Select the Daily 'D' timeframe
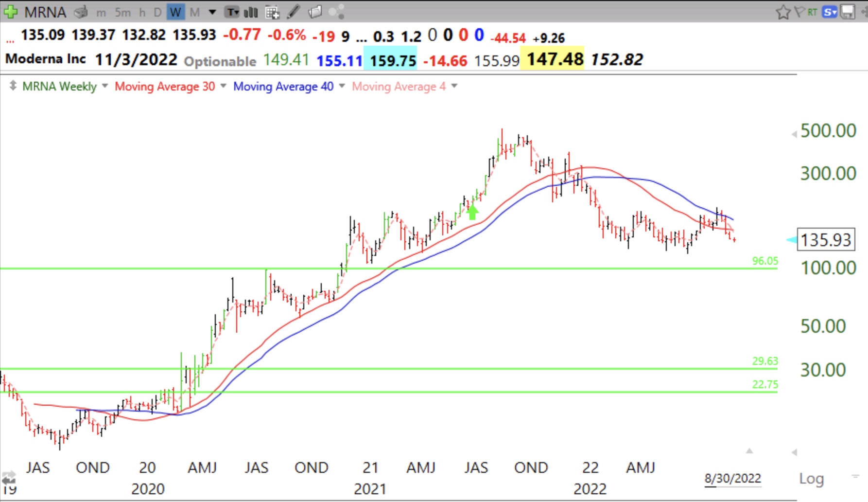 point(157,12)
